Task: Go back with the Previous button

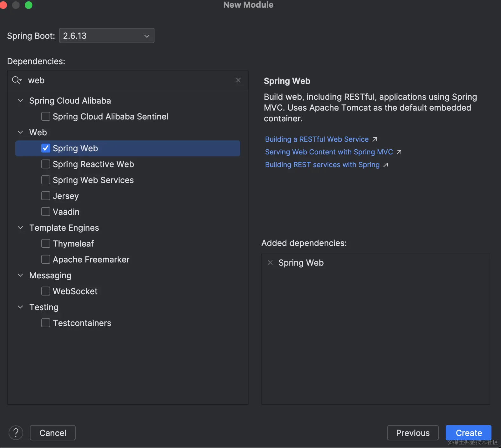Action: pyautogui.click(x=413, y=433)
